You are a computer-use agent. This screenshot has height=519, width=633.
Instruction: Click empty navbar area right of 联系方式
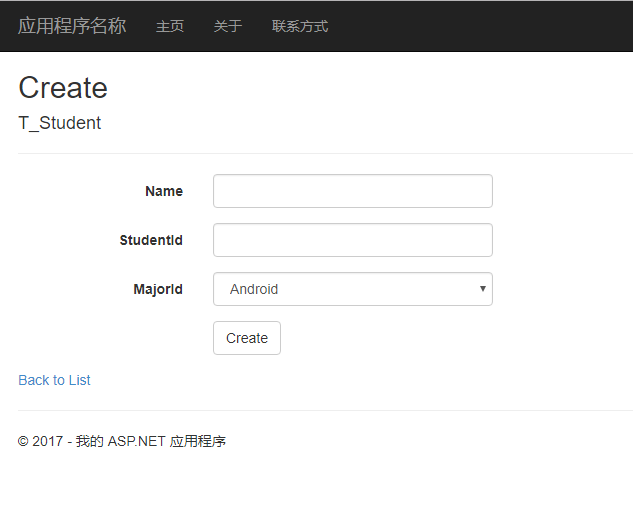pyautogui.click(x=480, y=26)
